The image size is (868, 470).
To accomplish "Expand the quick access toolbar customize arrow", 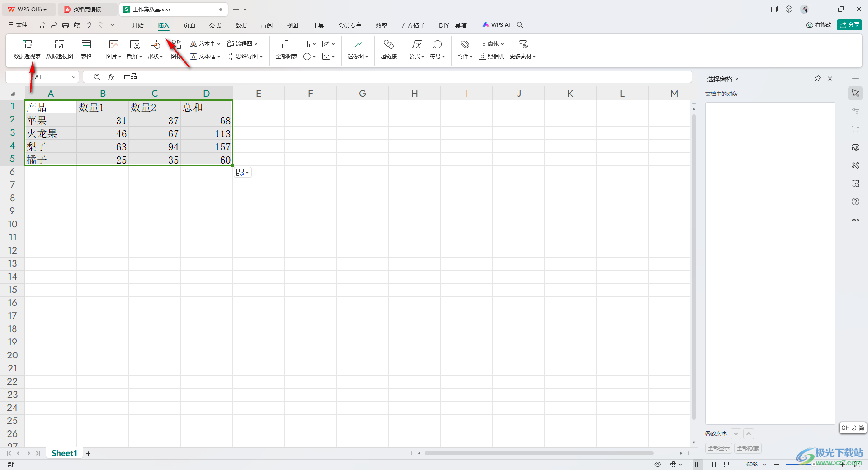I will pyautogui.click(x=113, y=25).
